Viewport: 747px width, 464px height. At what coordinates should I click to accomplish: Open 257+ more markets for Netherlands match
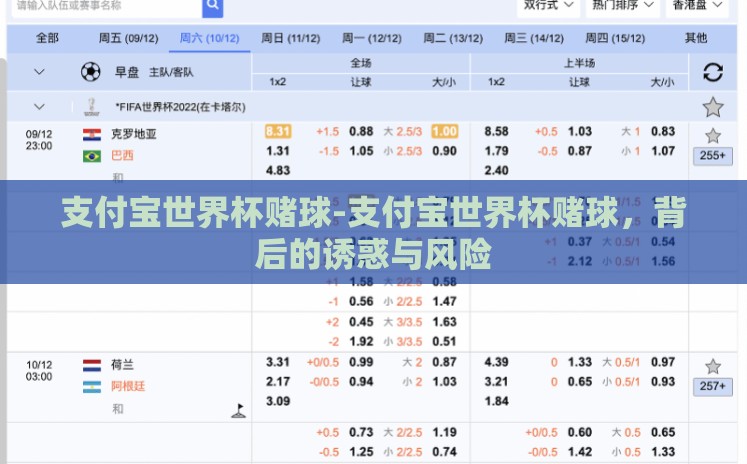713,386
